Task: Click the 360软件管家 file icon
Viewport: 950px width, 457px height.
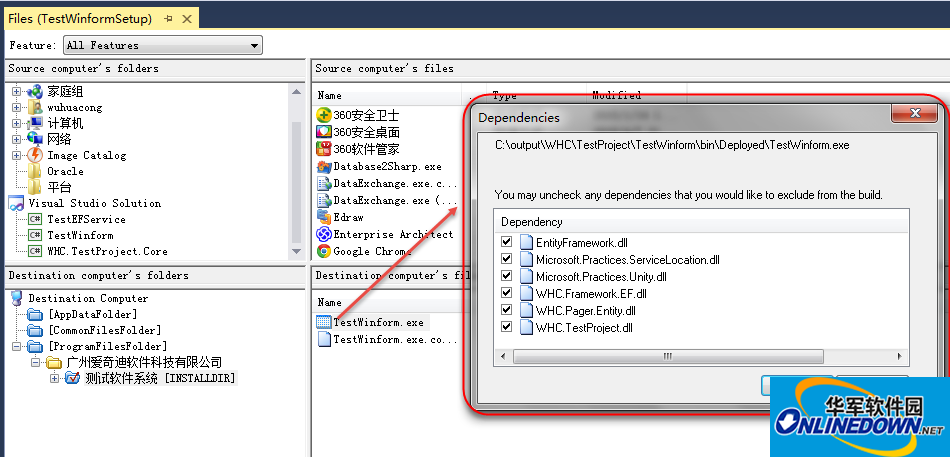Action: pyautogui.click(x=324, y=148)
